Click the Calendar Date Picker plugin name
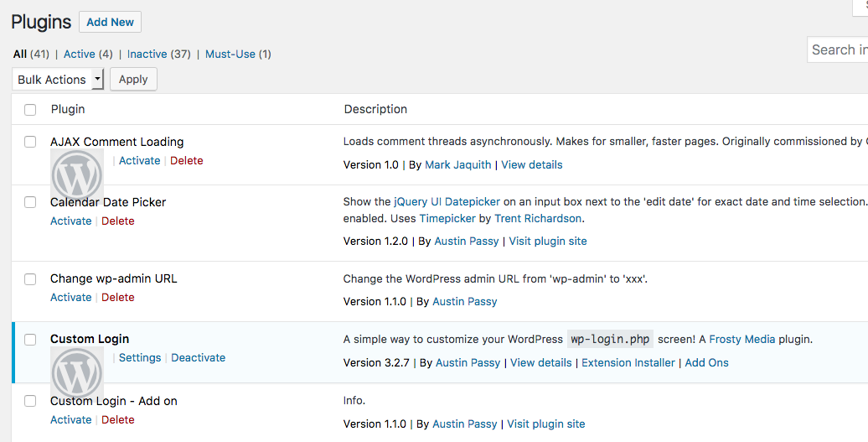 pyautogui.click(x=108, y=202)
